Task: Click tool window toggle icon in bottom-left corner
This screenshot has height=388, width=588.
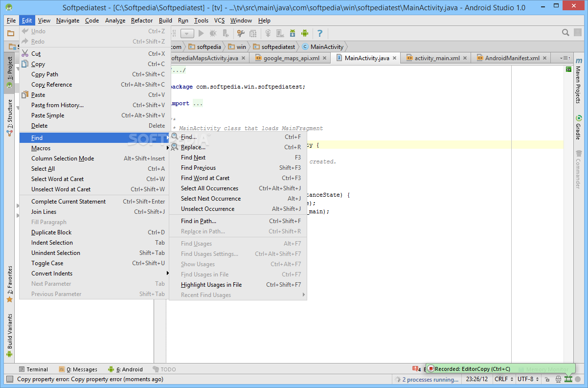Action: pyautogui.click(x=10, y=379)
